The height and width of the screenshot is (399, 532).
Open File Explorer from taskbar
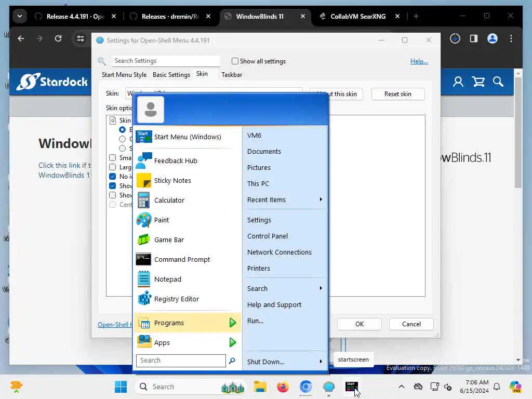[x=260, y=387]
